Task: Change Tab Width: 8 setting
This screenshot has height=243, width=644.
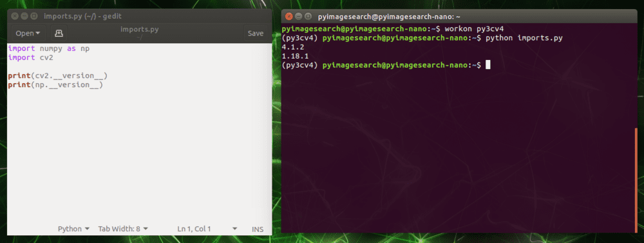Action: coord(123,229)
